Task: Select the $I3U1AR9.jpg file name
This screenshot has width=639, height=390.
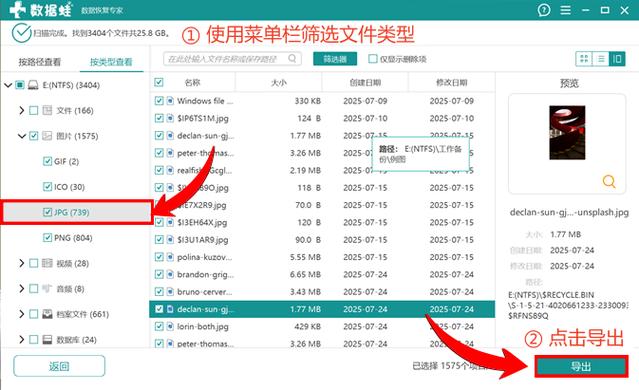Action: click(203, 240)
